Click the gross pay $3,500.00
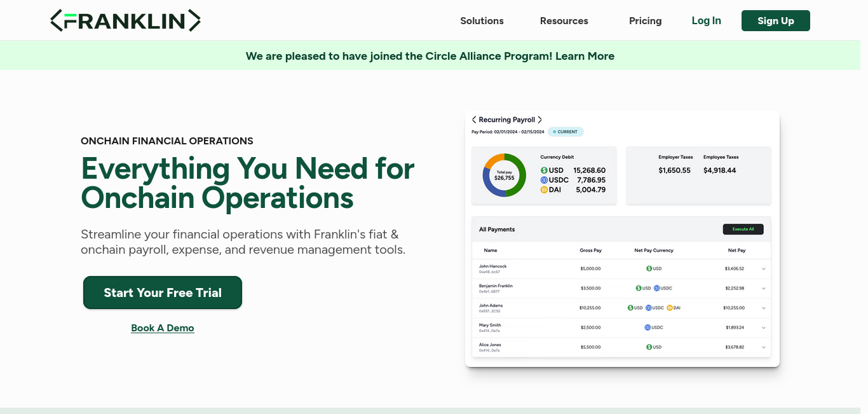 pyautogui.click(x=590, y=289)
